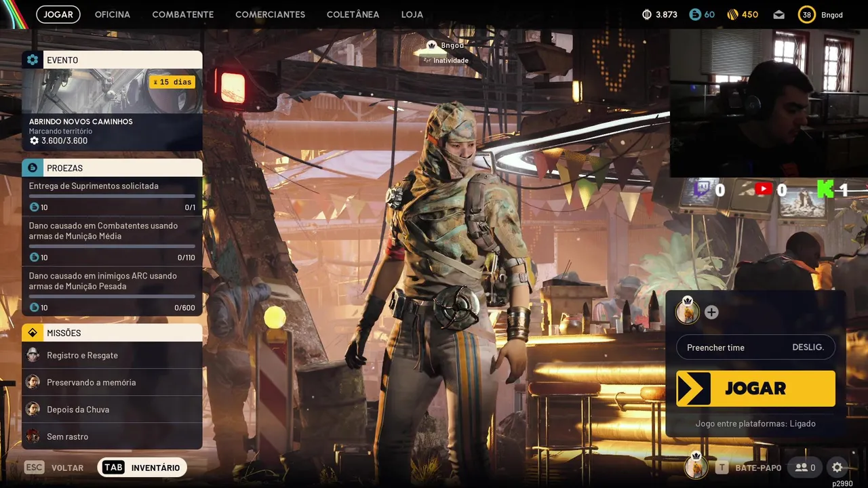The image size is (868, 488).
Task: Switch to the OFICINA tab
Action: 113,14
